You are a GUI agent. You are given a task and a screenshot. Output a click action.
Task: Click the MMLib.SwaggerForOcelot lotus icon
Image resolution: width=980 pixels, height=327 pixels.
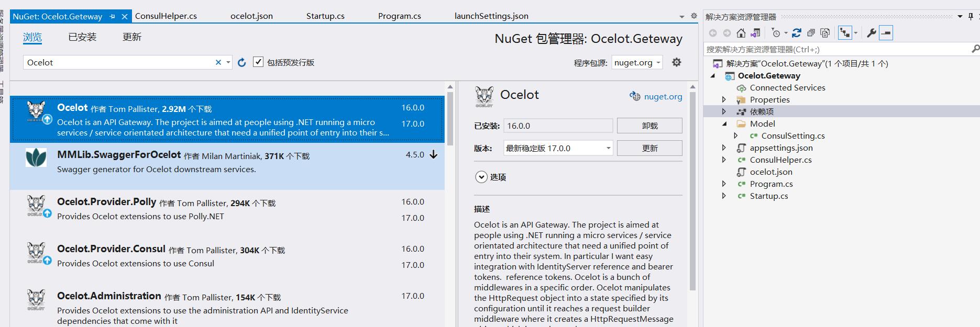point(36,157)
